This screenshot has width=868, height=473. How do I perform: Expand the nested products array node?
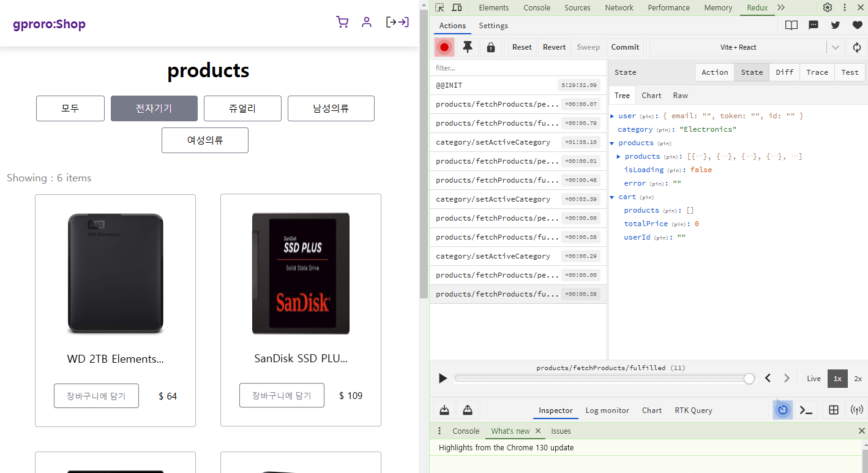(x=619, y=156)
